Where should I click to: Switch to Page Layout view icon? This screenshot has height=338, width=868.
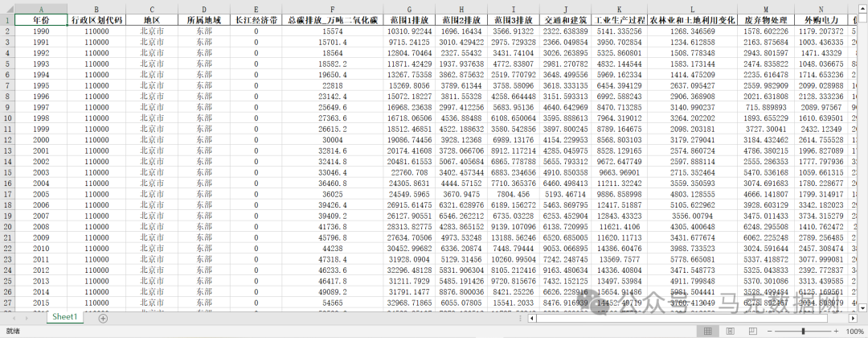pos(730,331)
